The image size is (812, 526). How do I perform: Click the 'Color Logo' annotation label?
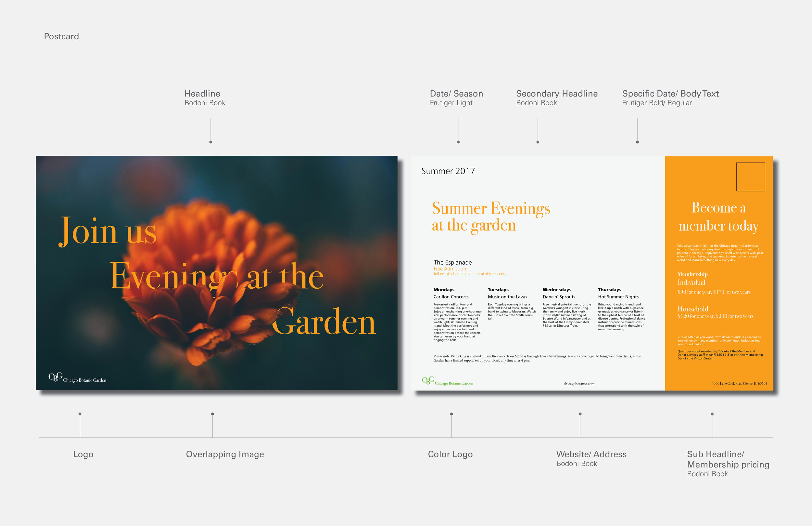(x=450, y=454)
